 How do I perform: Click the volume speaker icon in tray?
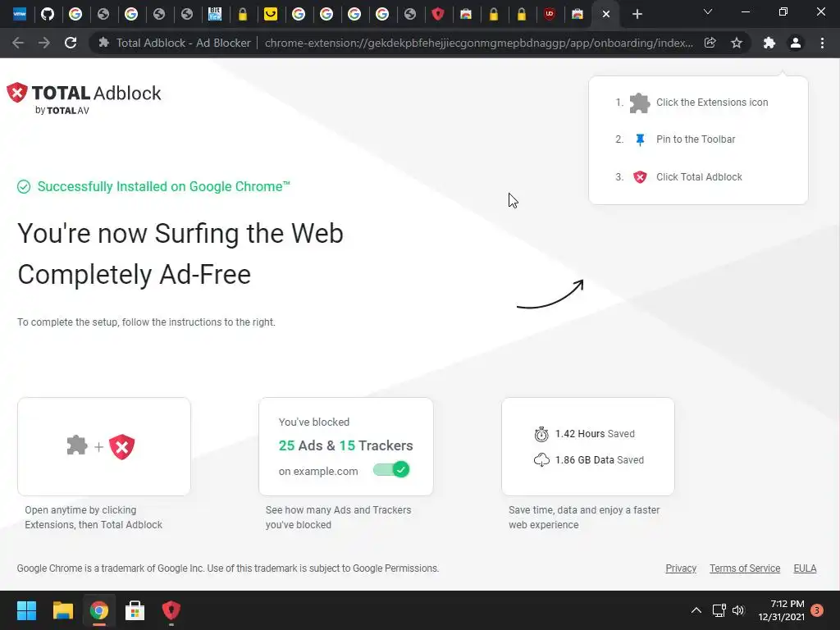tap(738, 610)
